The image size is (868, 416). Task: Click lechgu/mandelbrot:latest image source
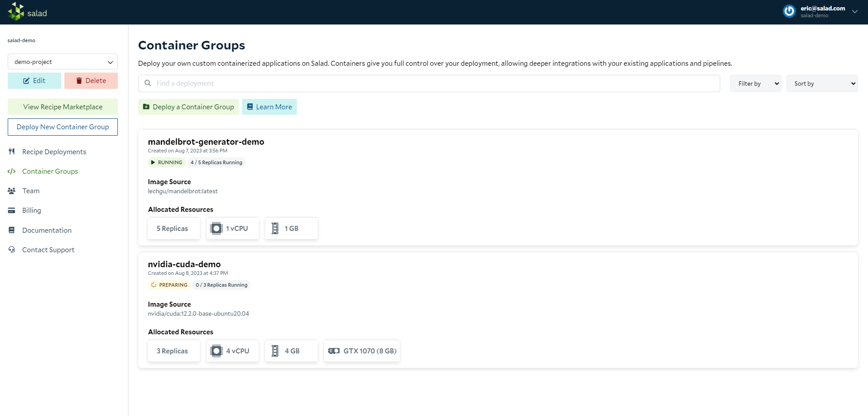tap(183, 191)
